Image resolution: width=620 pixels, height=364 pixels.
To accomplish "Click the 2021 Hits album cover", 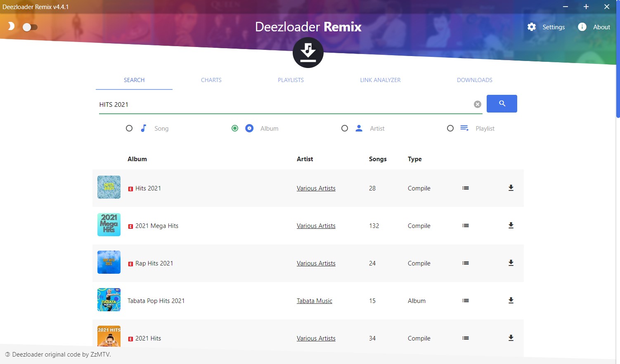I will pyautogui.click(x=109, y=336).
